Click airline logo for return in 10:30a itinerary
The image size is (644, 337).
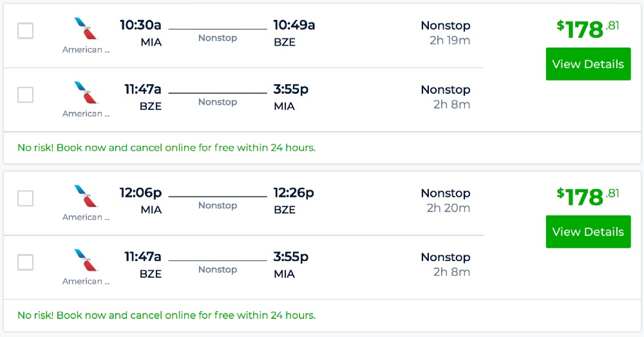pyautogui.click(x=86, y=93)
